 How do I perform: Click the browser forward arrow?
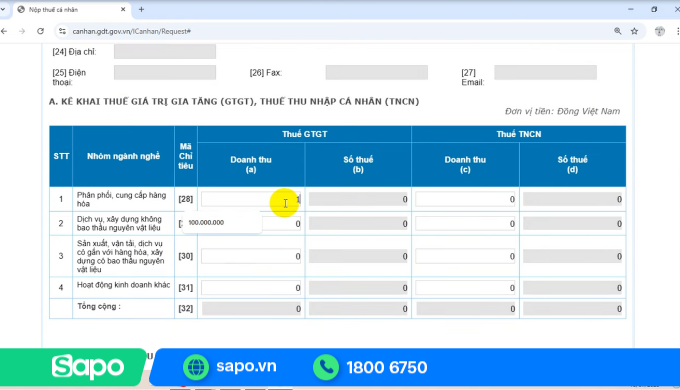click(x=22, y=31)
